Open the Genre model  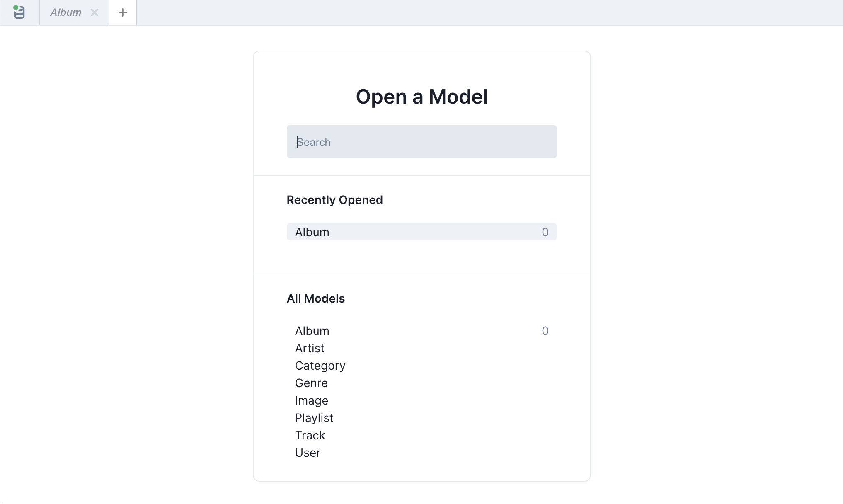click(311, 383)
